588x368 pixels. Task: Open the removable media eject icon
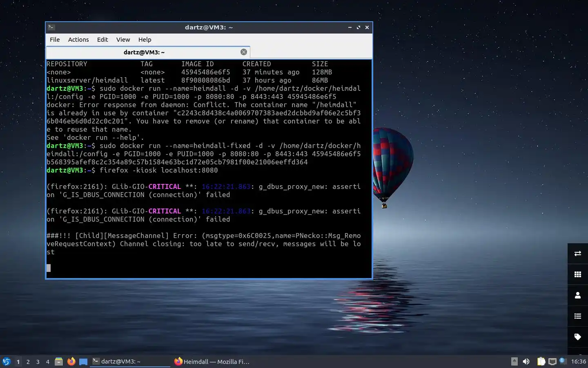[x=514, y=361]
